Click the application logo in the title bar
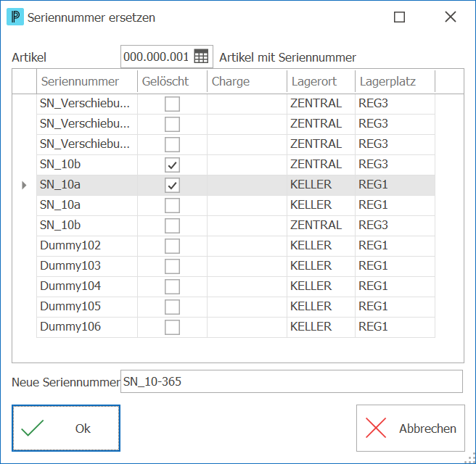476x464 pixels. [15, 17]
